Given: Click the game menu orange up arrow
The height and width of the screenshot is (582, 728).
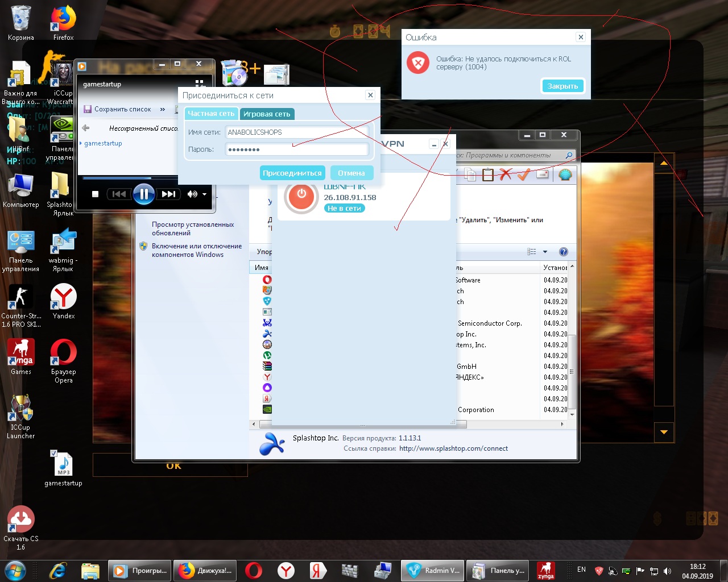Looking at the screenshot, I should pos(664,164).
